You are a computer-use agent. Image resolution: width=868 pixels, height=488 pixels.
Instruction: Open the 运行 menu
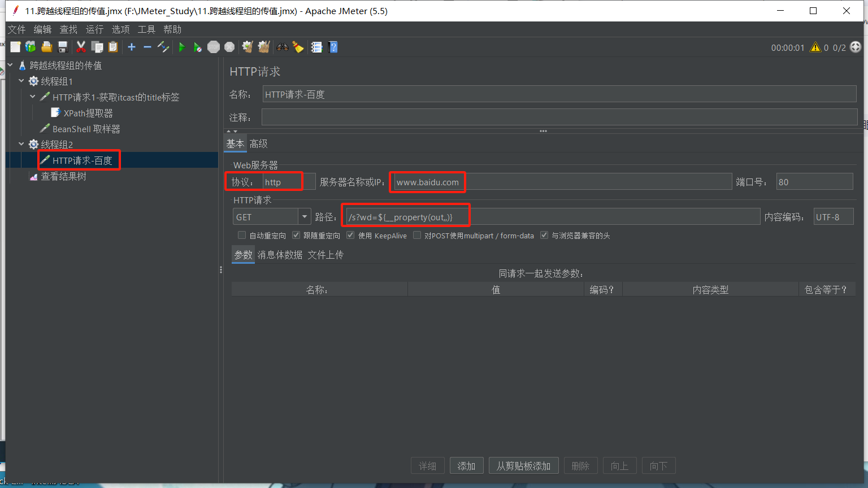pos(94,29)
